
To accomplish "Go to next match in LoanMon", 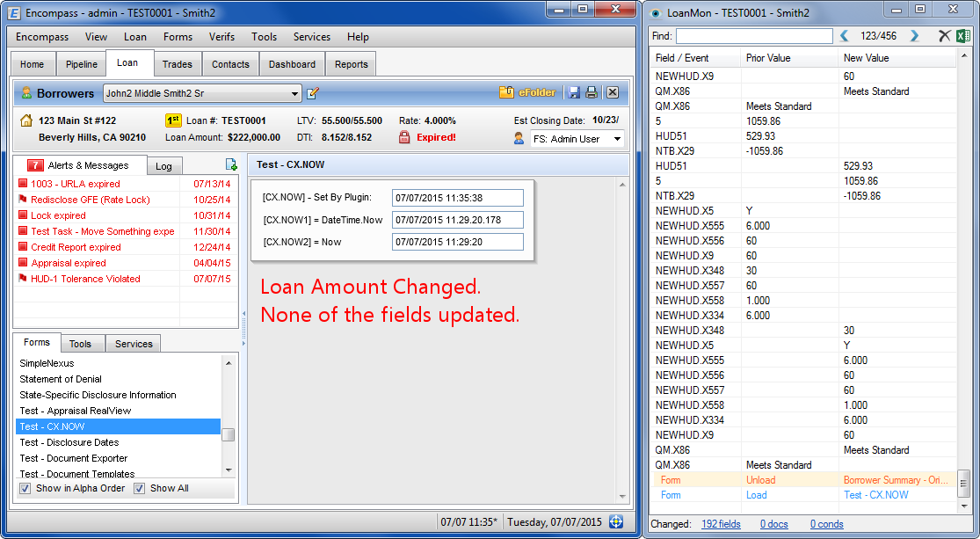I will tap(914, 36).
